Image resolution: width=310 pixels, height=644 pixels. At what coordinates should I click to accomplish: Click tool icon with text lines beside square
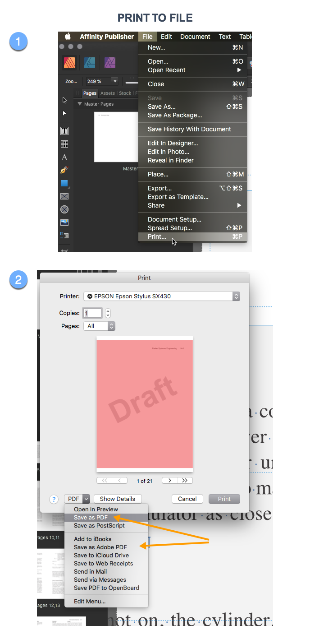tap(64, 236)
